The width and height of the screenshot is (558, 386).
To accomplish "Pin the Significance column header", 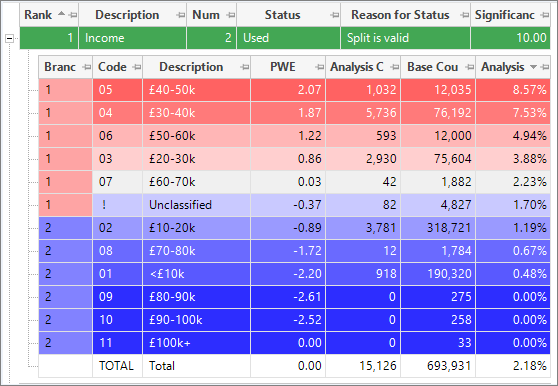I will click(544, 15).
